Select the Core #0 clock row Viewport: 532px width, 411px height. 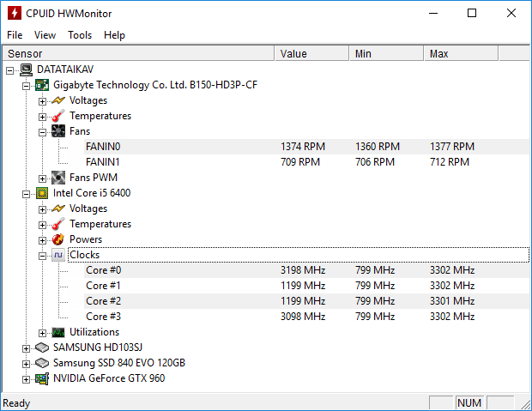click(x=306, y=270)
